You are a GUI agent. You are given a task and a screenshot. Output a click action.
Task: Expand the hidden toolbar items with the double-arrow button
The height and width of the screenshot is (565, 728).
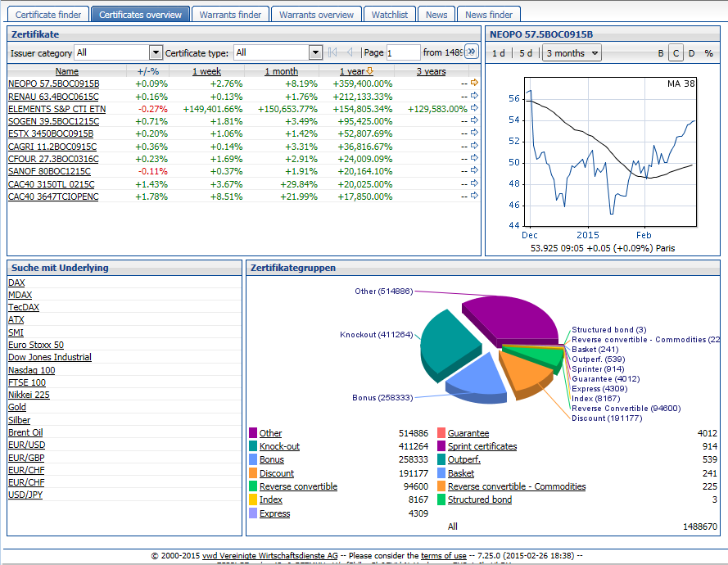click(x=471, y=52)
